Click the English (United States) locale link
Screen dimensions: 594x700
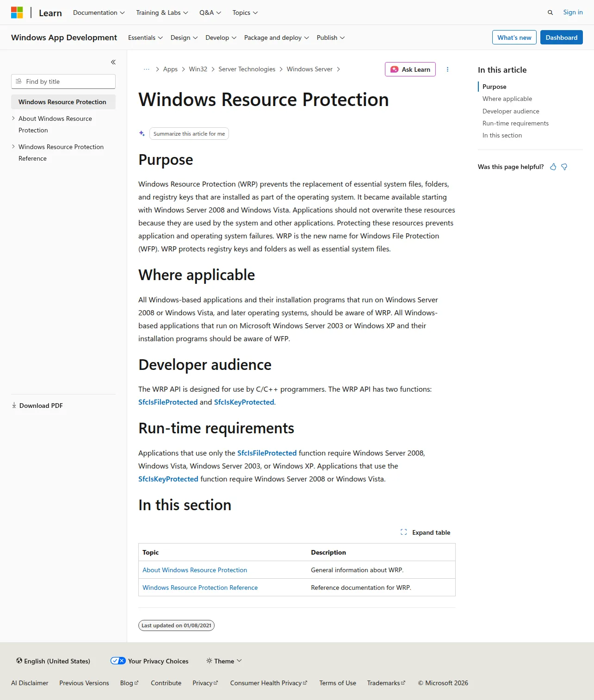click(x=53, y=661)
